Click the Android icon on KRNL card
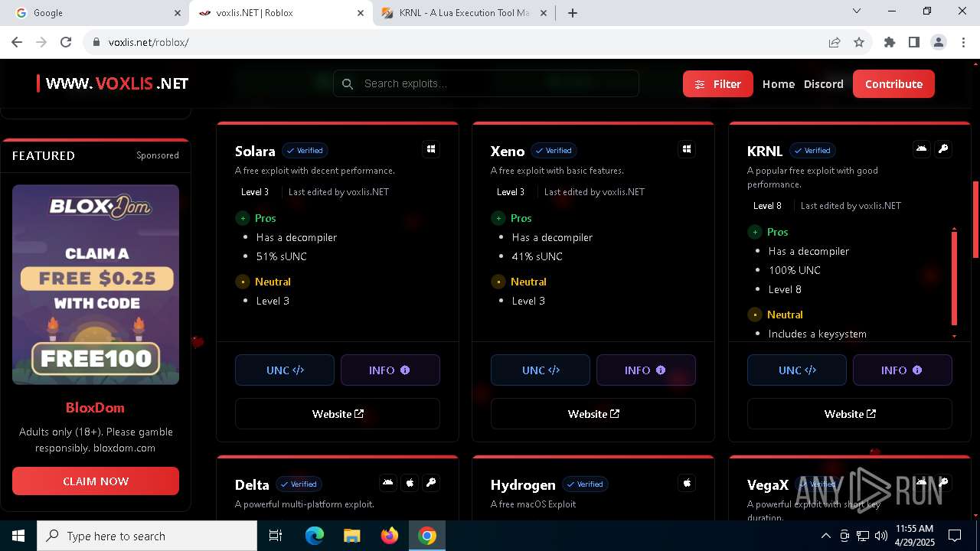980x551 pixels. pyautogui.click(x=922, y=148)
